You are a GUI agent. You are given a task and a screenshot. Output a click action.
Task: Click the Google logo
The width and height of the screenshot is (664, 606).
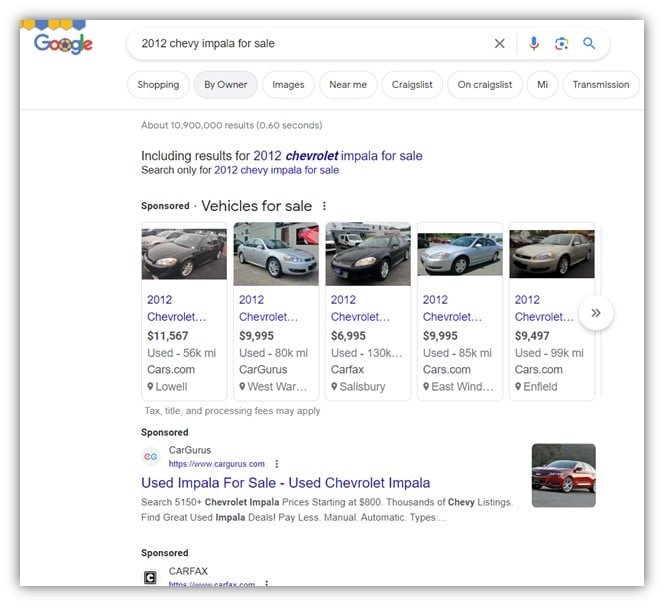[x=63, y=44]
